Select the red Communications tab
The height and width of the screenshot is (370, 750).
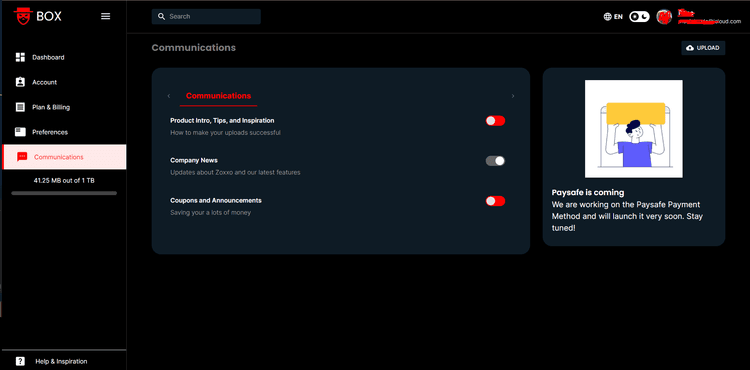pyautogui.click(x=218, y=96)
